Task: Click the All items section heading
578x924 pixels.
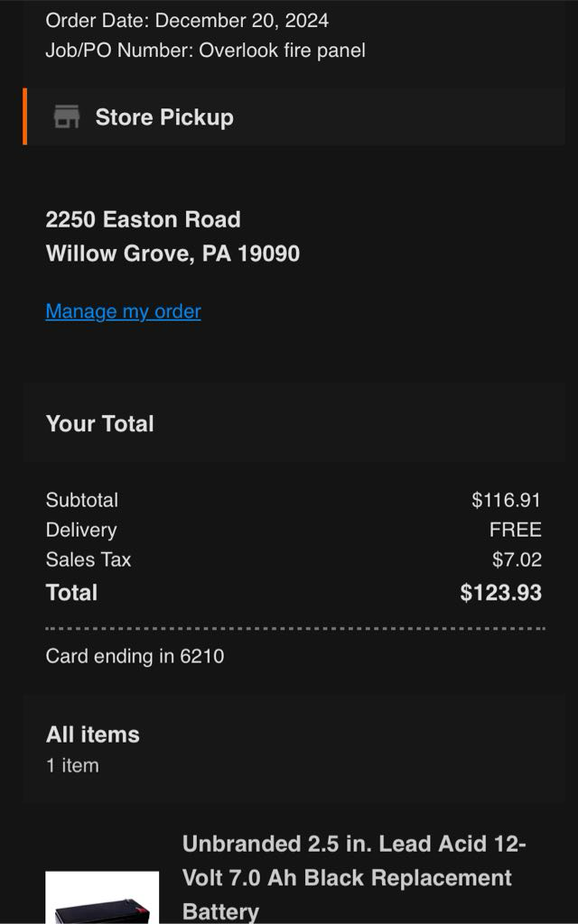Action: (93, 735)
